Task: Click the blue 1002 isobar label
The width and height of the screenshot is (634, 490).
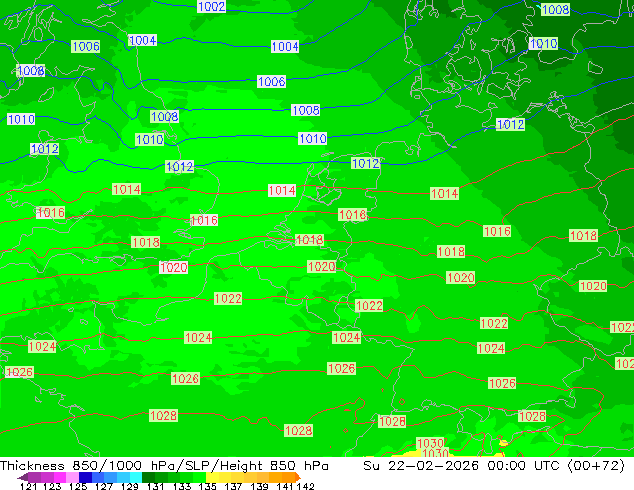Action: point(211,6)
